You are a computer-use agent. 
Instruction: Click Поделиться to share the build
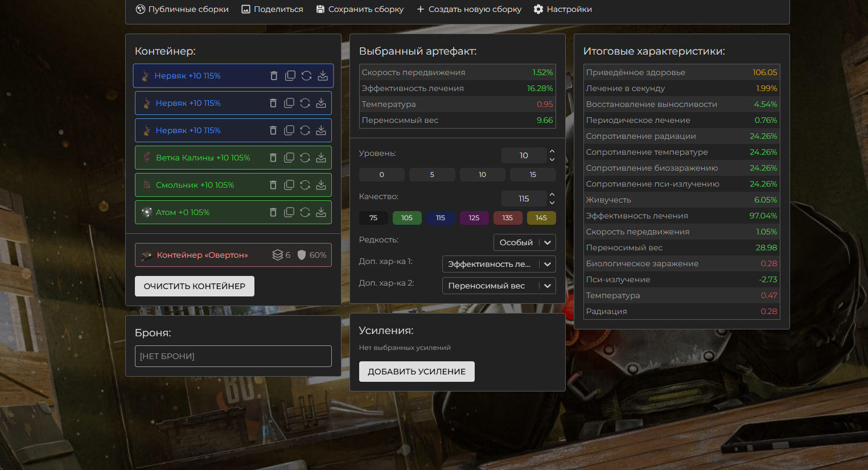click(x=272, y=9)
